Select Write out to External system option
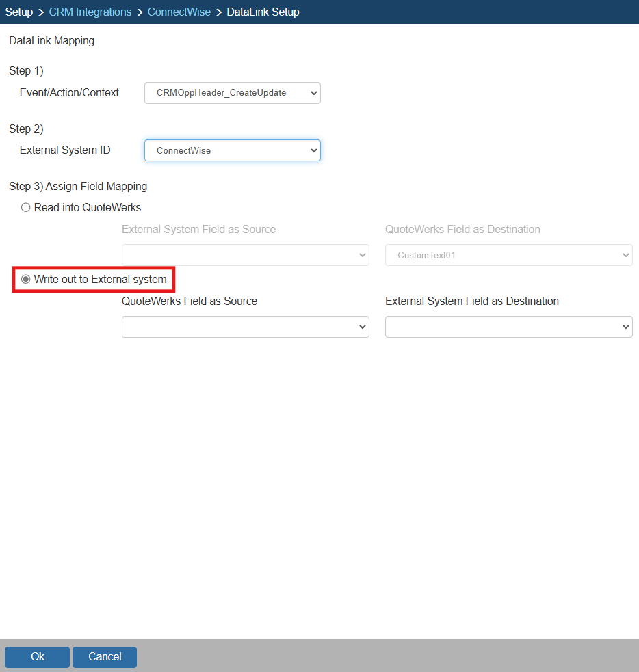639x672 pixels. (26, 279)
